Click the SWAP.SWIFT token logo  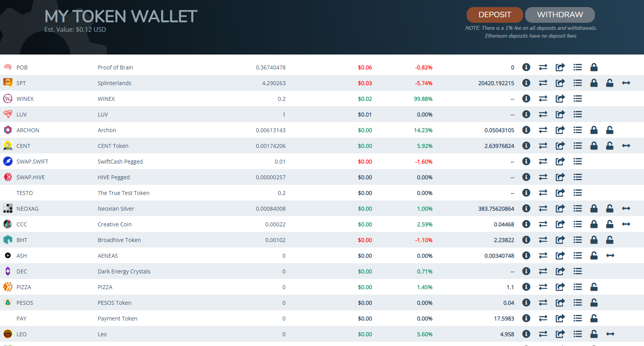(8, 161)
